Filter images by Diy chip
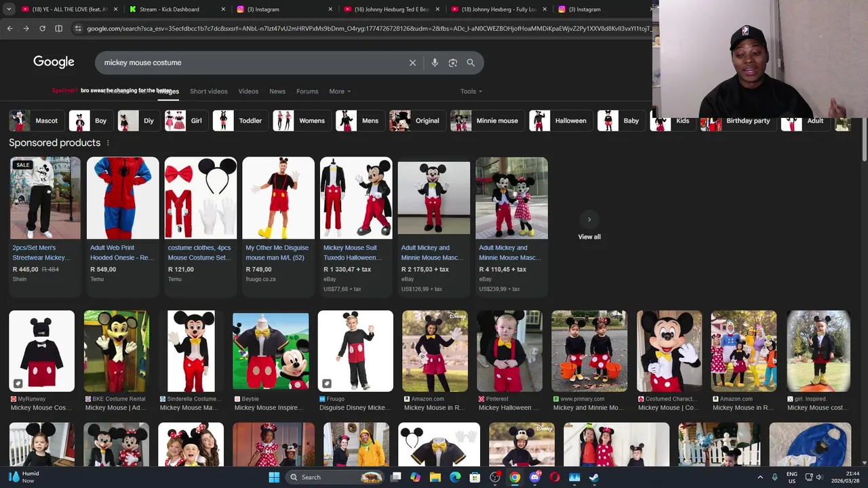 [x=138, y=121]
